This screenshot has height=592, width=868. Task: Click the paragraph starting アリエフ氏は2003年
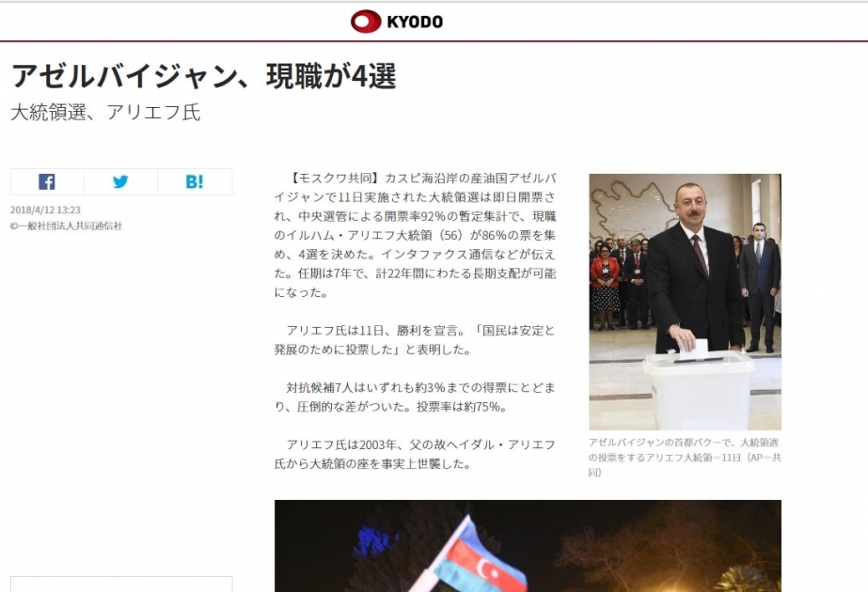(x=415, y=454)
